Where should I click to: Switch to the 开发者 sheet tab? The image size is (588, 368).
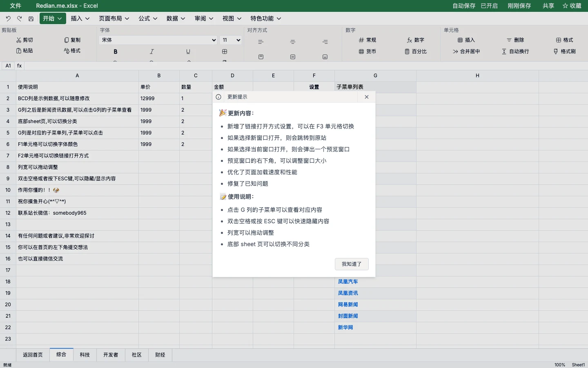point(111,355)
